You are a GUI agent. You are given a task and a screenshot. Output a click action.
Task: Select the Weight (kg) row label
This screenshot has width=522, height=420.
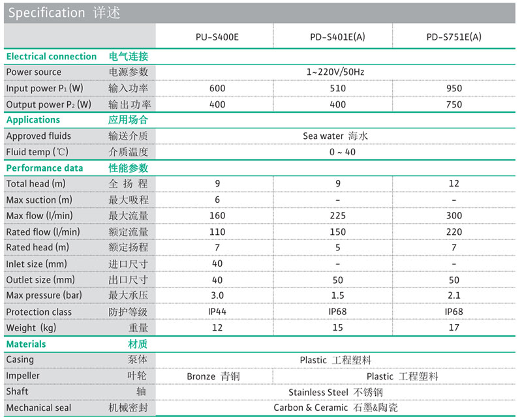[x=32, y=328]
